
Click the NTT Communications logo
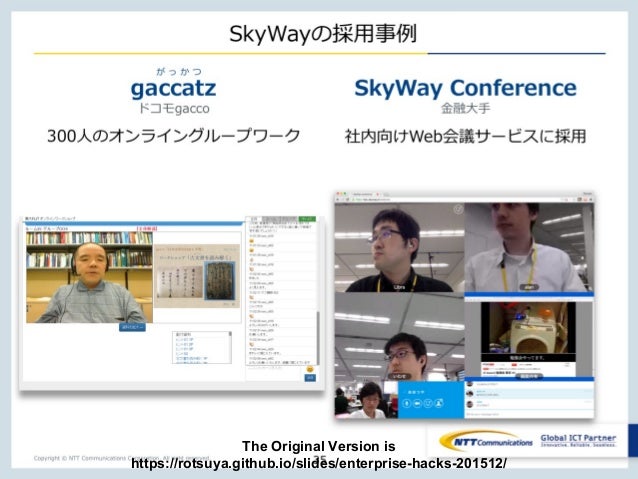point(486,442)
